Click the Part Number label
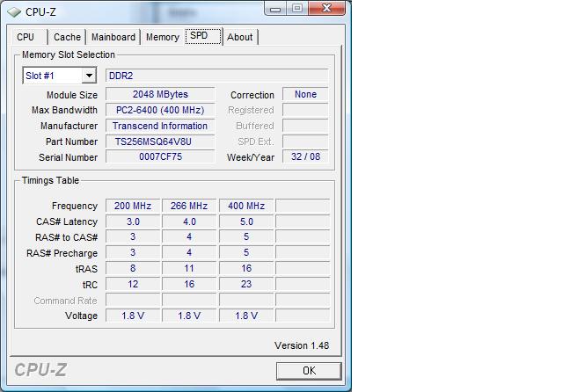Viewport: 563px width, 392px height. (x=71, y=142)
